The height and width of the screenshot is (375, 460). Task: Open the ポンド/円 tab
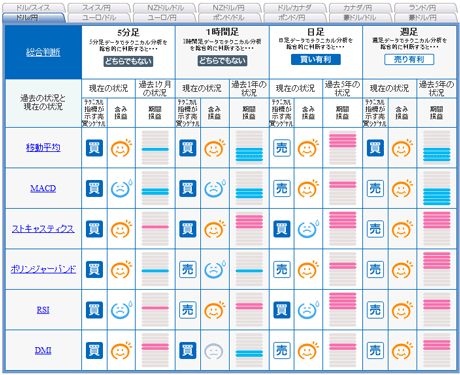click(295, 18)
